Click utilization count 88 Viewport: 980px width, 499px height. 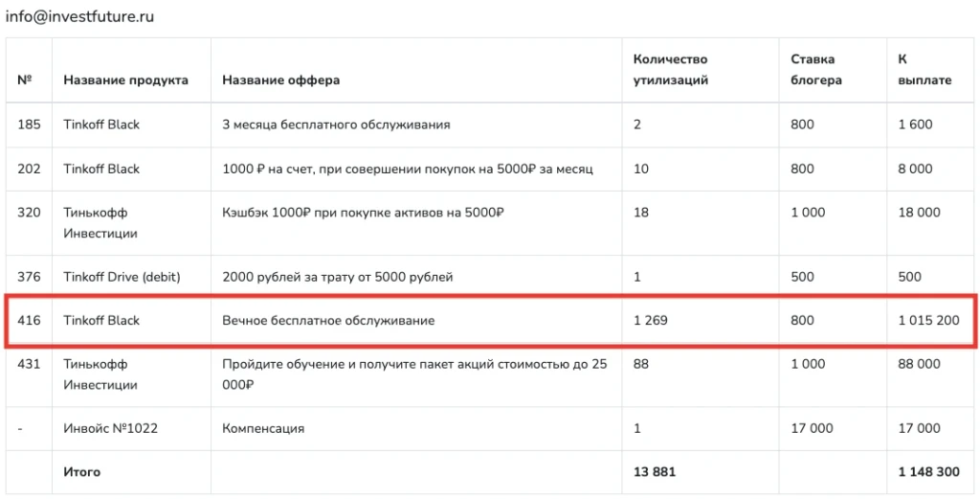point(641,364)
